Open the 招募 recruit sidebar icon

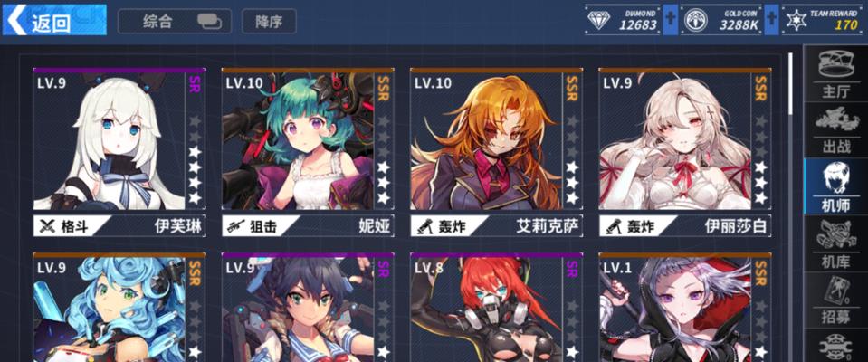836,300
